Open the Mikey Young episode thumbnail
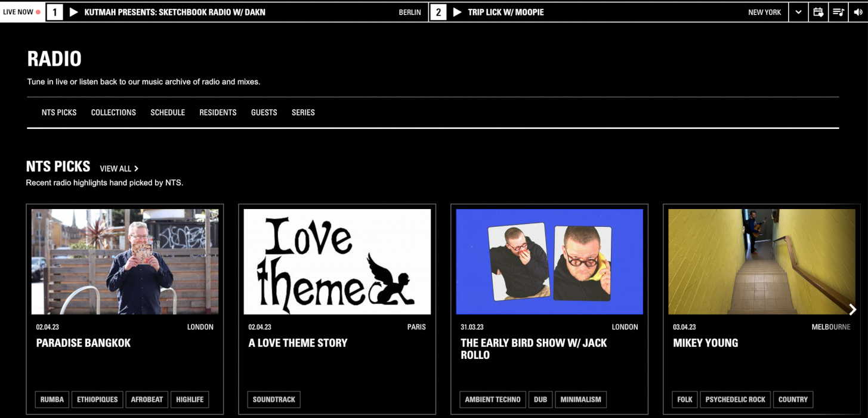868x418 pixels. pyautogui.click(x=758, y=261)
